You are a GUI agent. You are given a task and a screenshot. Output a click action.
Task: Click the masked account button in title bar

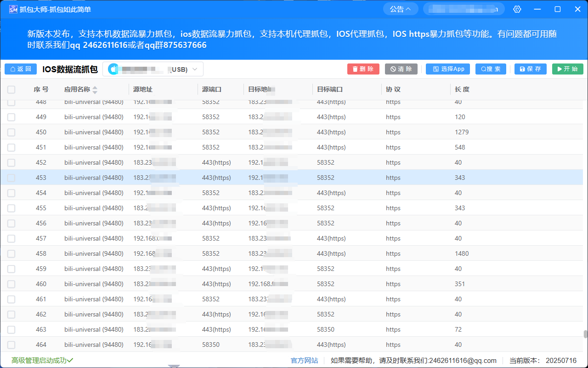click(463, 8)
